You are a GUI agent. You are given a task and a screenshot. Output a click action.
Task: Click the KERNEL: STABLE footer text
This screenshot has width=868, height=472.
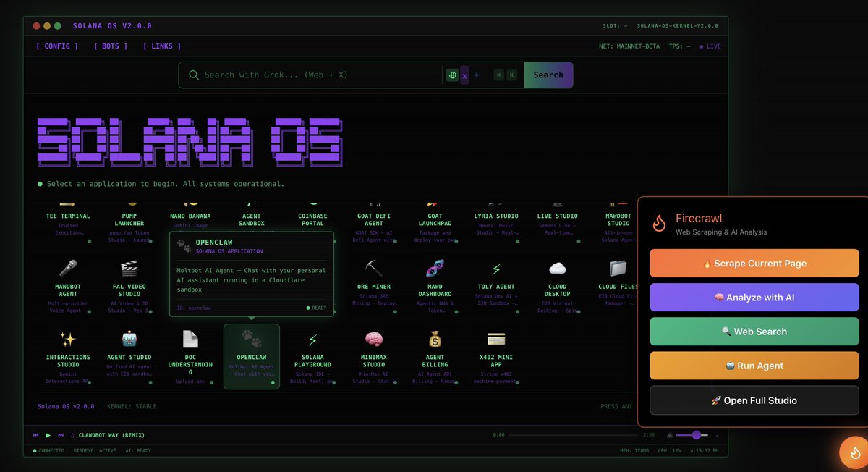pyautogui.click(x=132, y=406)
